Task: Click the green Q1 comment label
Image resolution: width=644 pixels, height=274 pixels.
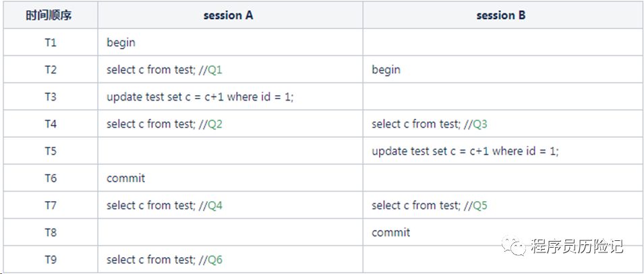Action: point(214,70)
